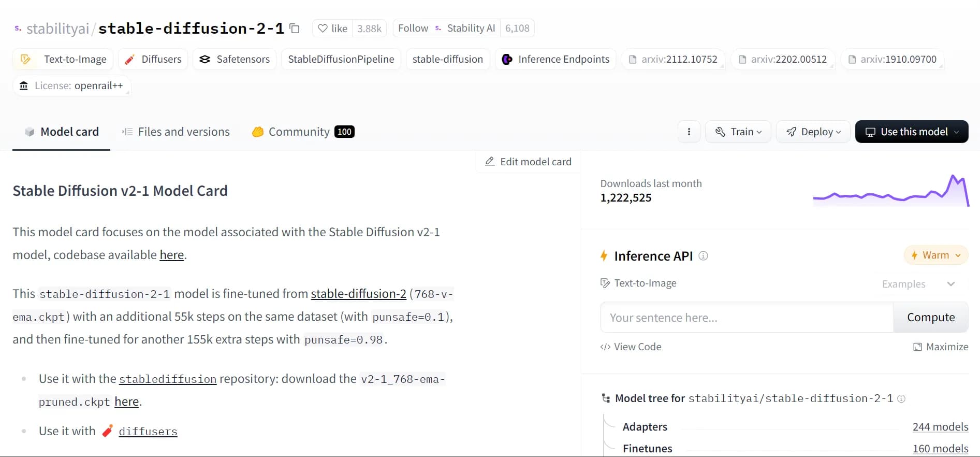Click the Compute button
The image size is (980, 457).
(x=931, y=318)
